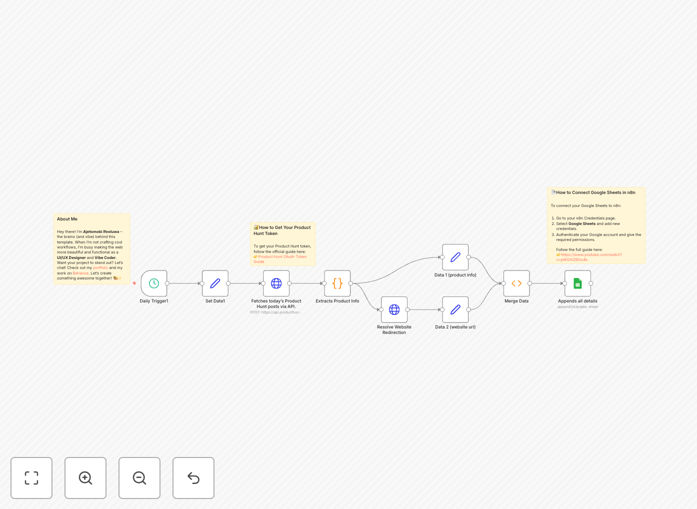Click the zoom in magnifier button
Viewport: 697px width, 509px height.
85,478
